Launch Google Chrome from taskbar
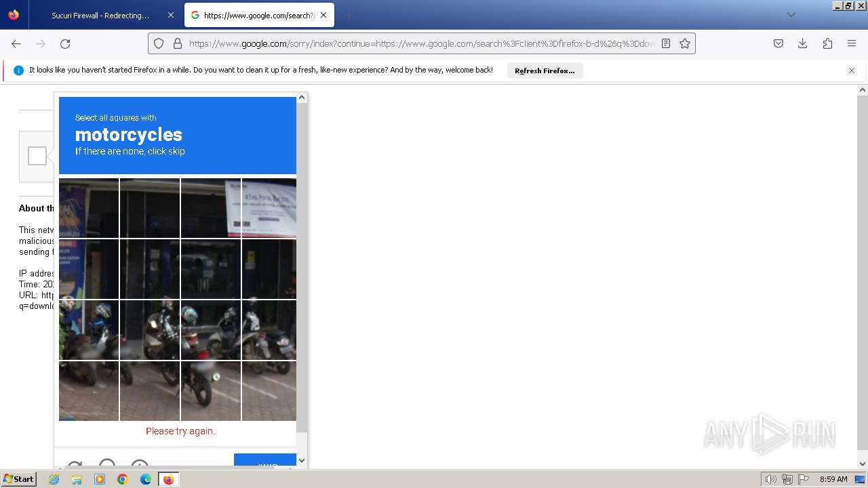This screenshot has width=868, height=488. [x=123, y=479]
